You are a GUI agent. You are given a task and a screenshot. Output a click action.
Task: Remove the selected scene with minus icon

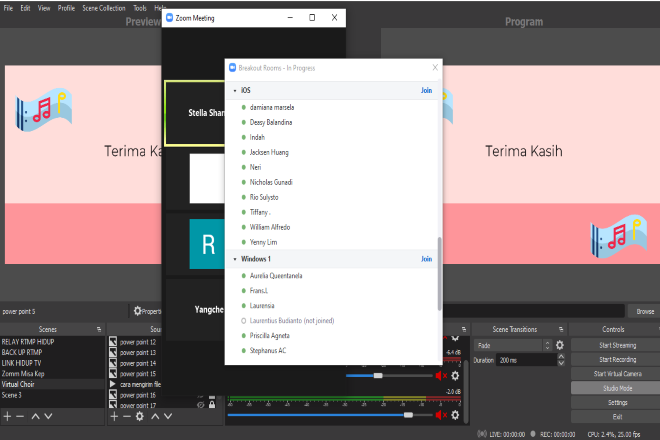[20, 416]
